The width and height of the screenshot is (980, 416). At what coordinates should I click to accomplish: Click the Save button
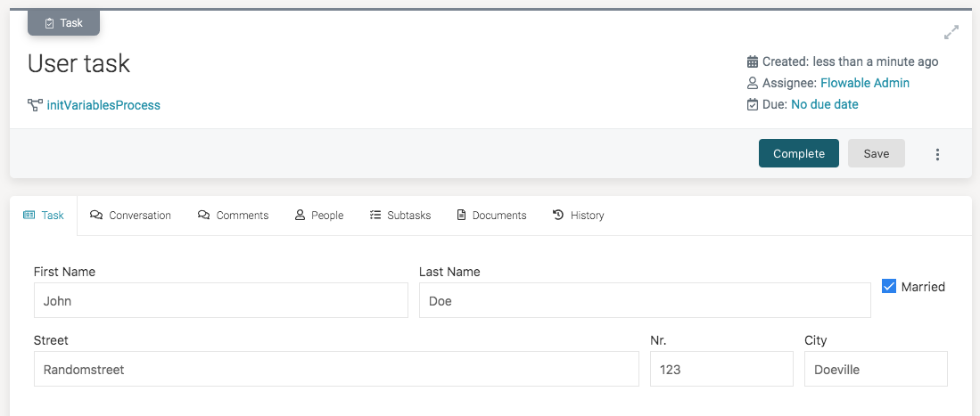(x=877, y=153)
